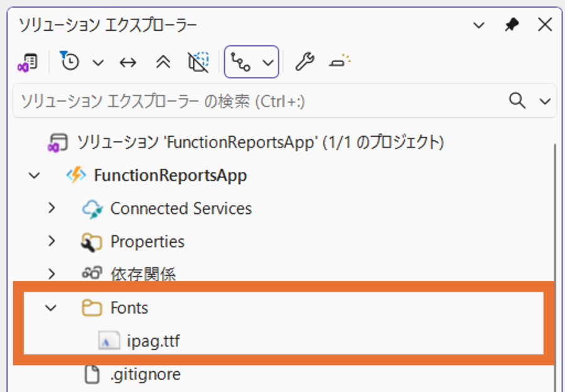Activate the Sync with Active Document icon
The width and height of the screenshot is (565, 392).
point(127,61)
